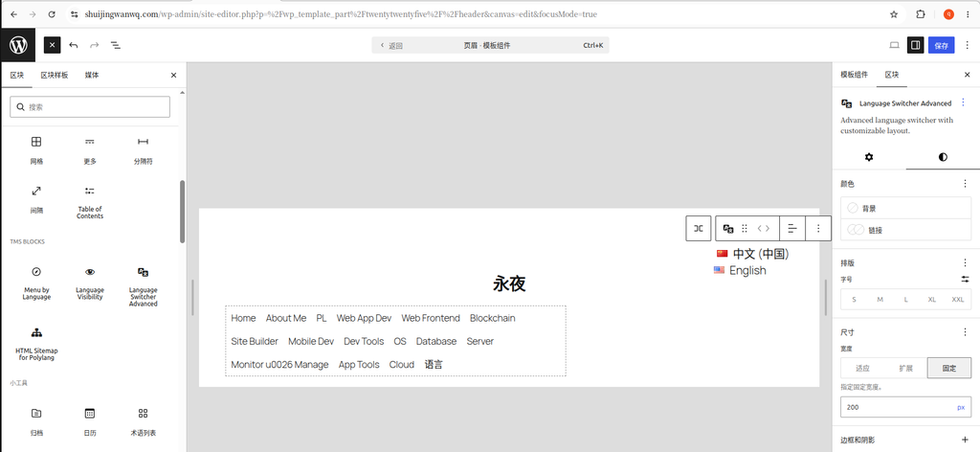Insert the 归档 archives widget block
The image size is (980, 452).
click(x=36, y=421)
